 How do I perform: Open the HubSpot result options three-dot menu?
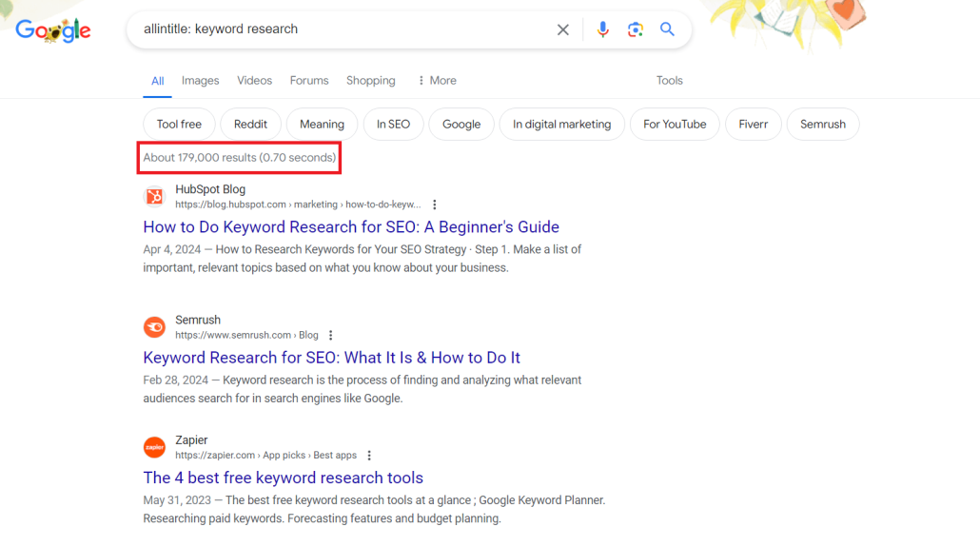tap(435, 205)
